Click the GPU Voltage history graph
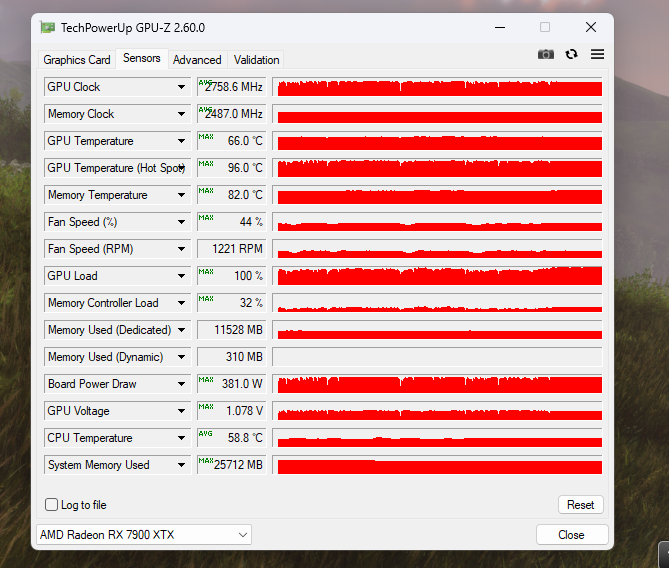The image size is (669, 568). click(x=437, y=411)
